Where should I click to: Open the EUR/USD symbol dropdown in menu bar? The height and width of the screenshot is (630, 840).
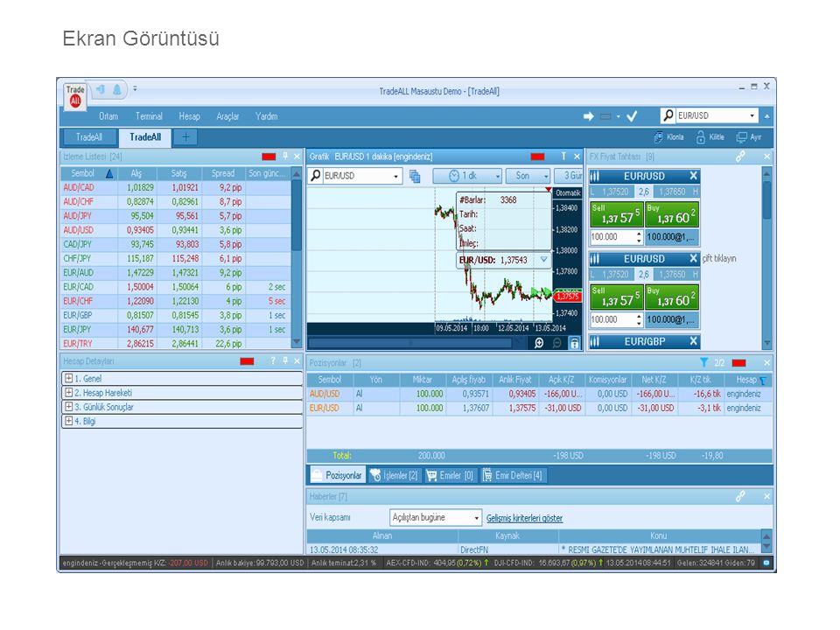coord(752,115)
